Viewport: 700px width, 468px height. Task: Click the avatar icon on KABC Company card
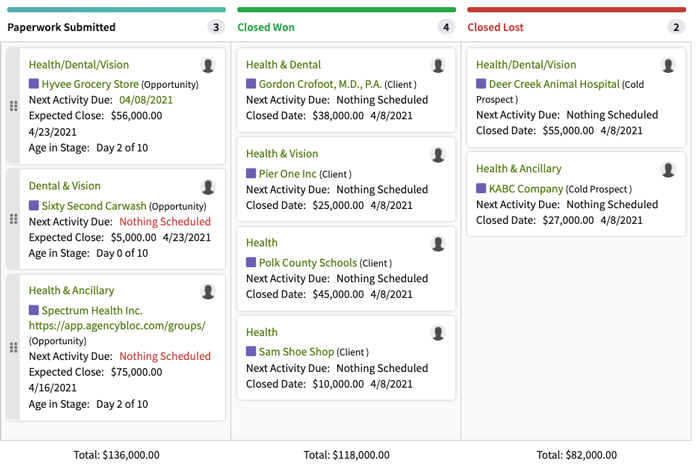[x=668, y=170]
